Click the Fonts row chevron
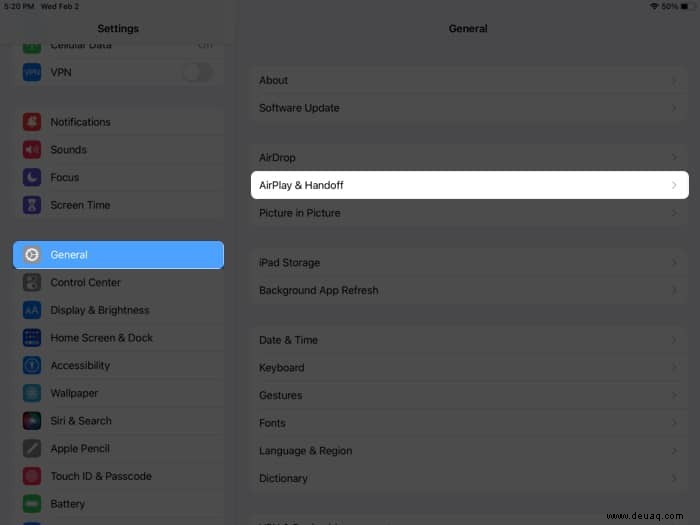Viewport: 700px width, 525px height. pyautogui.click(x=674, y=423)
